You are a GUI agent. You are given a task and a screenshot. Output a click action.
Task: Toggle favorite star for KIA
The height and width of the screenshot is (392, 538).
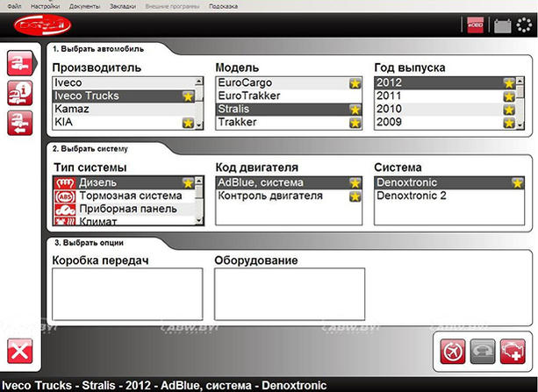(x=188, y=123)
